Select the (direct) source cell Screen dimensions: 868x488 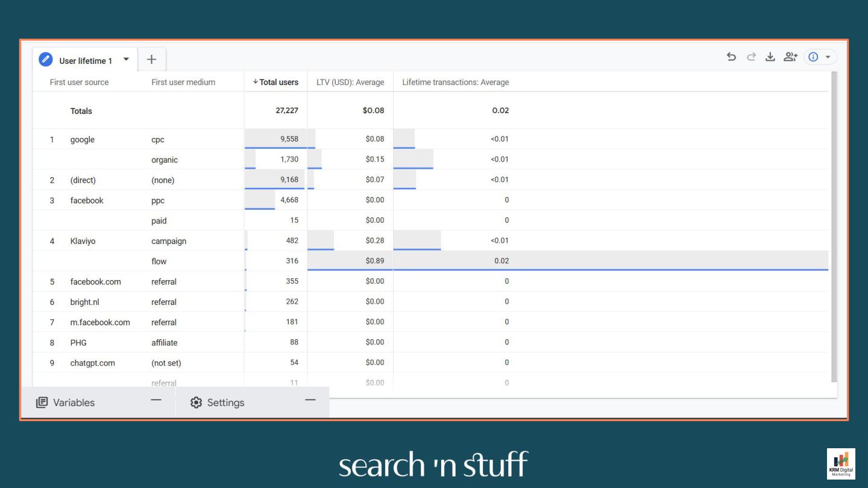[83, 180]
